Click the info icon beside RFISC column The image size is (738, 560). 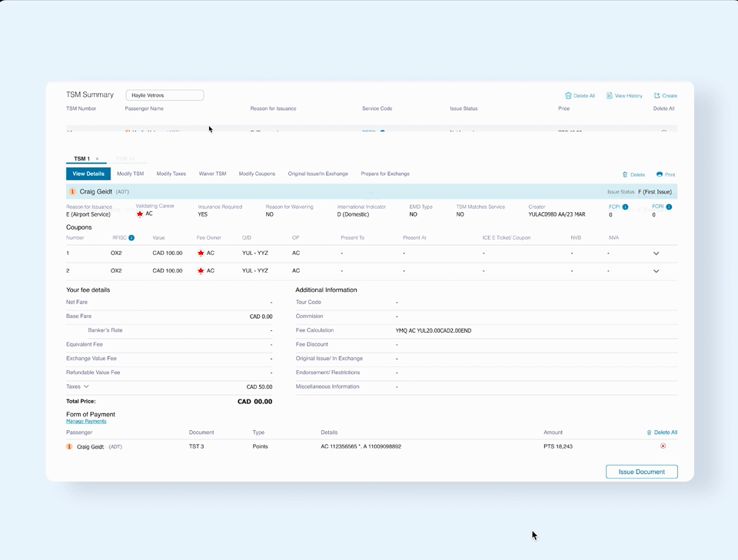point(131,238)
